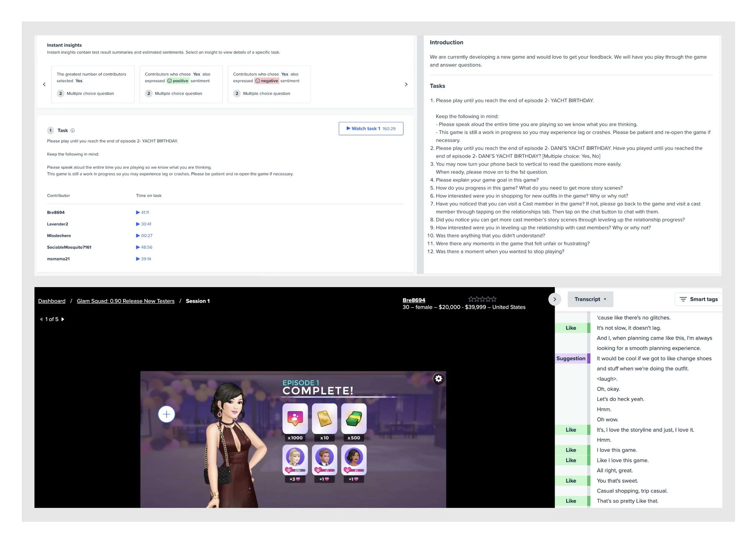Image resolution: width=756 pixels, height=543 pixels.
Task: Rate session with star rating
Action: tap(482, 299)
